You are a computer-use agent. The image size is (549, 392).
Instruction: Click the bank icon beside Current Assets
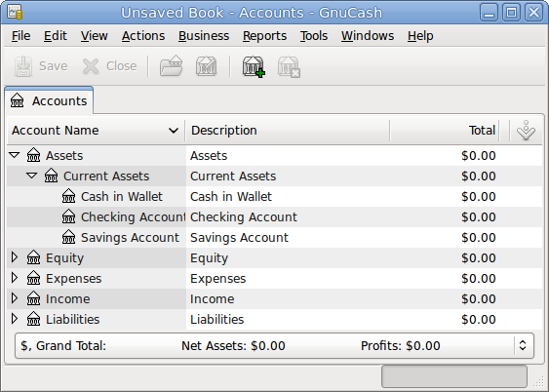[51, 176]
